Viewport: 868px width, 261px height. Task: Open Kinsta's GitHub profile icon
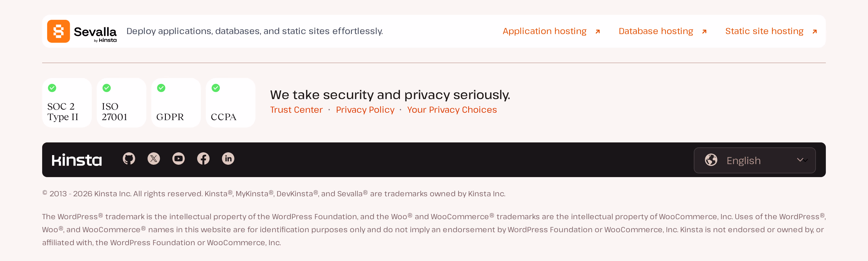coord(129,159)
